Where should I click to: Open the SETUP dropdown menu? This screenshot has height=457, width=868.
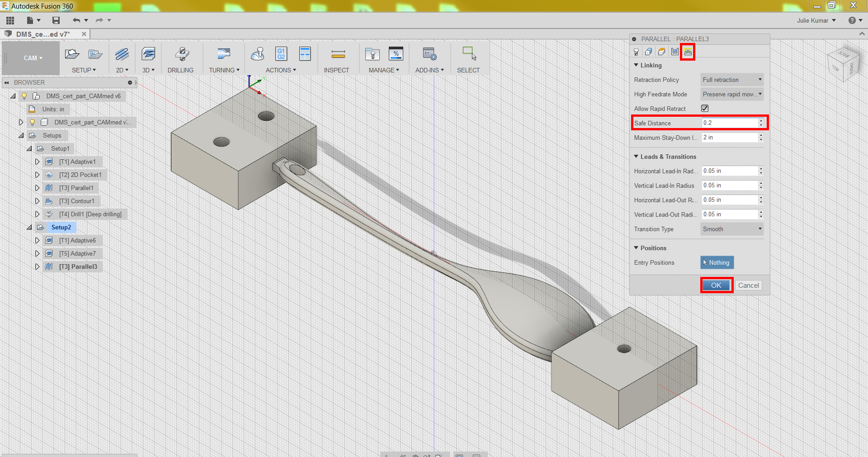click(84, 70)
